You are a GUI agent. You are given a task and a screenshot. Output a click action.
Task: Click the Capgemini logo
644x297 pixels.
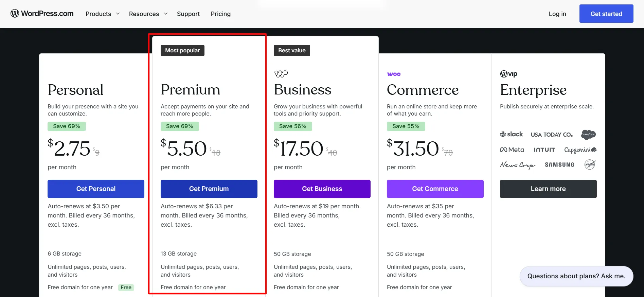pyautogui.click(x=580, y=150)
